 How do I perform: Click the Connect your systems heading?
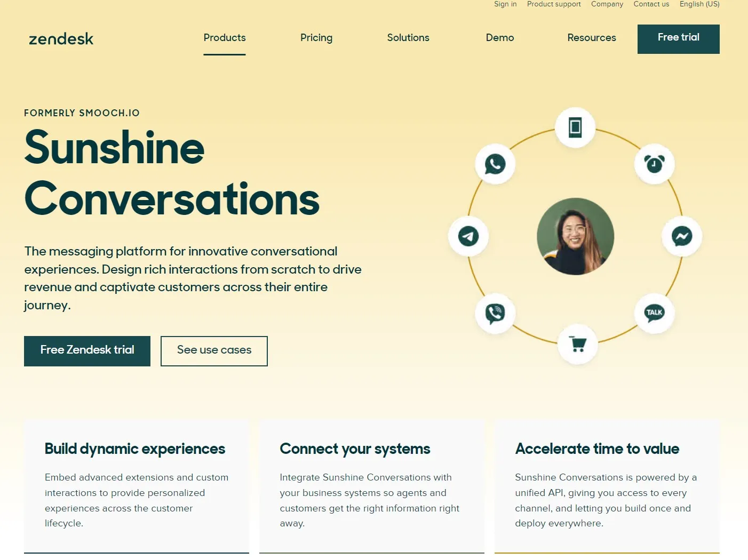tap(355, 449)
